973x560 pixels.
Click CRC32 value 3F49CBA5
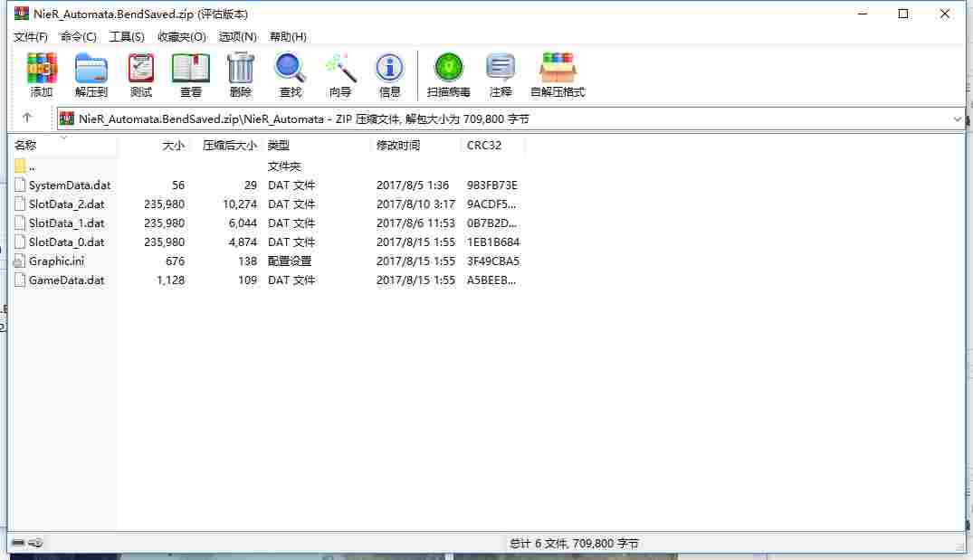point(492,261)
